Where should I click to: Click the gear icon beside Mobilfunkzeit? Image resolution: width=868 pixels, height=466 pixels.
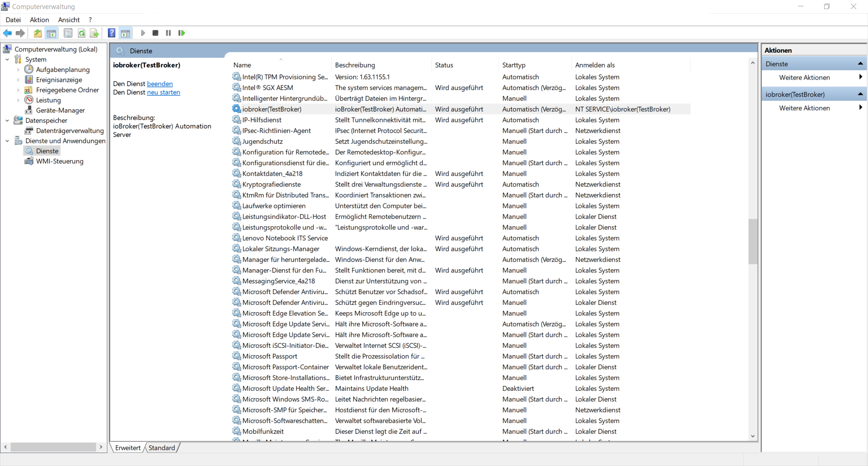[x=236, y=431]
